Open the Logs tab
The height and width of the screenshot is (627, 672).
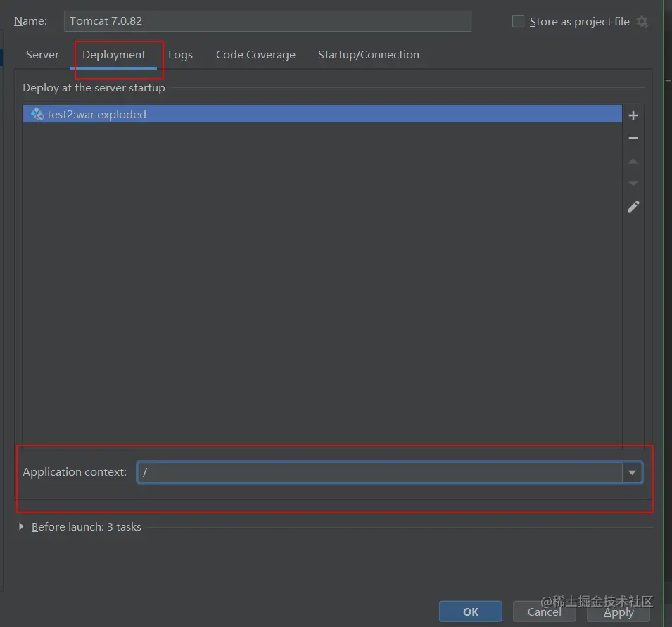(x=180, y=55)
